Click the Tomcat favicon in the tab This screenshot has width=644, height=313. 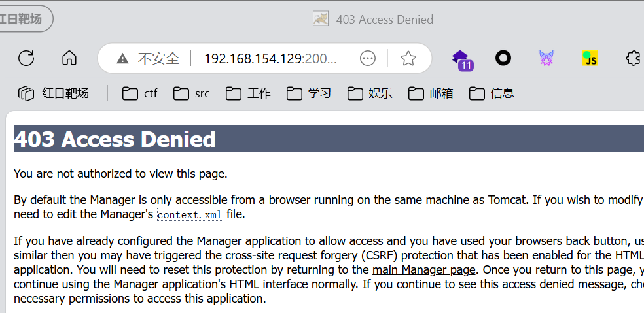[x=320, y=19]
